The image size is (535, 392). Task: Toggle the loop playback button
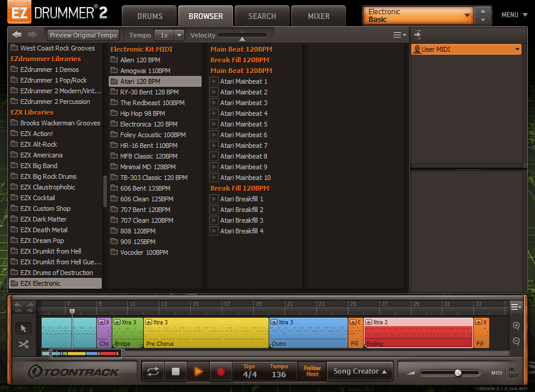coord(153,371)
